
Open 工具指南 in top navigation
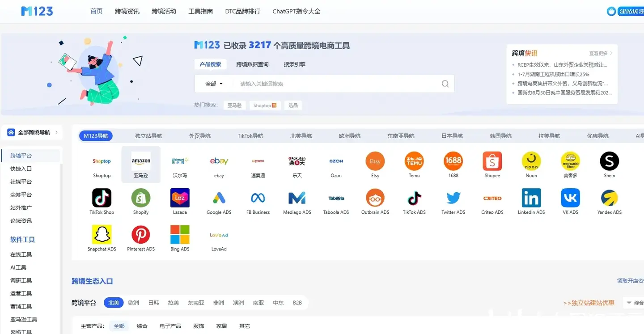(200, 11)
